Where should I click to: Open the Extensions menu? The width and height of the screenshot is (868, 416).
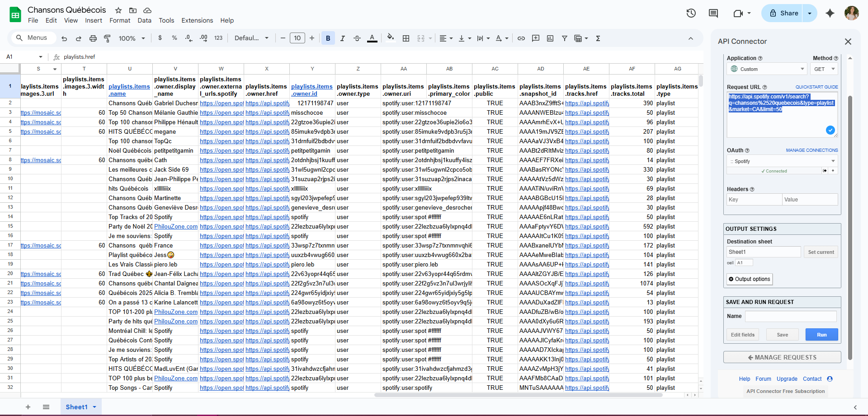click(x=197, y=20)
